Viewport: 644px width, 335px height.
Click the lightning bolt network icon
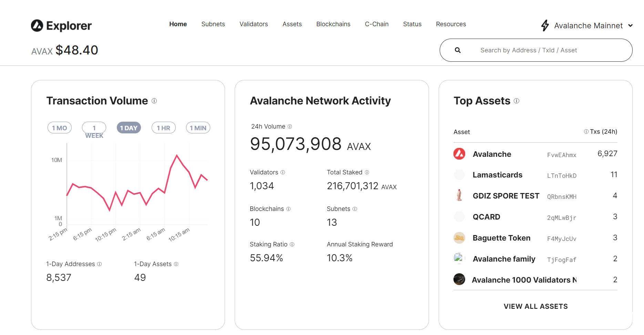point(545,26)
